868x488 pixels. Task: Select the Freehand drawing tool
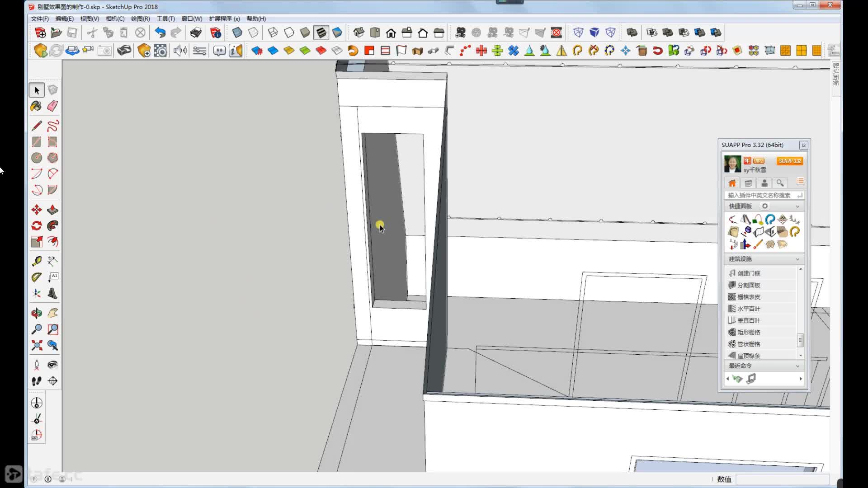click(x=52, y=126)
